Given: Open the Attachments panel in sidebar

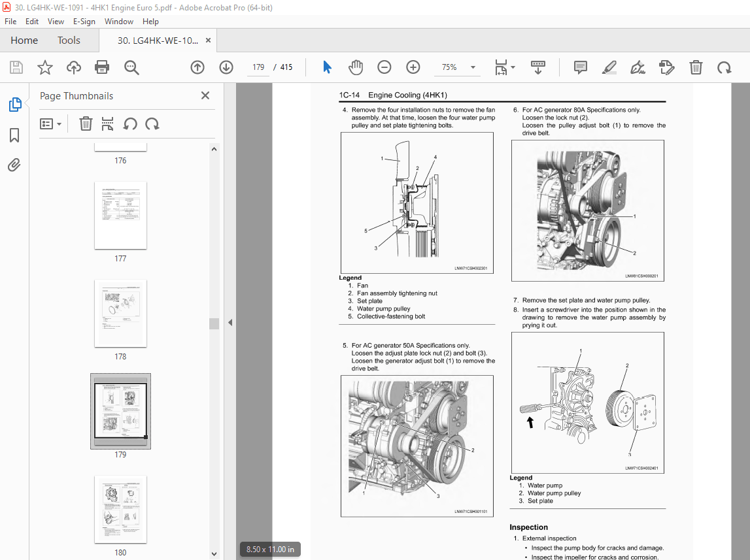Looking at the screenshot, I should click(x=14, y=165).
